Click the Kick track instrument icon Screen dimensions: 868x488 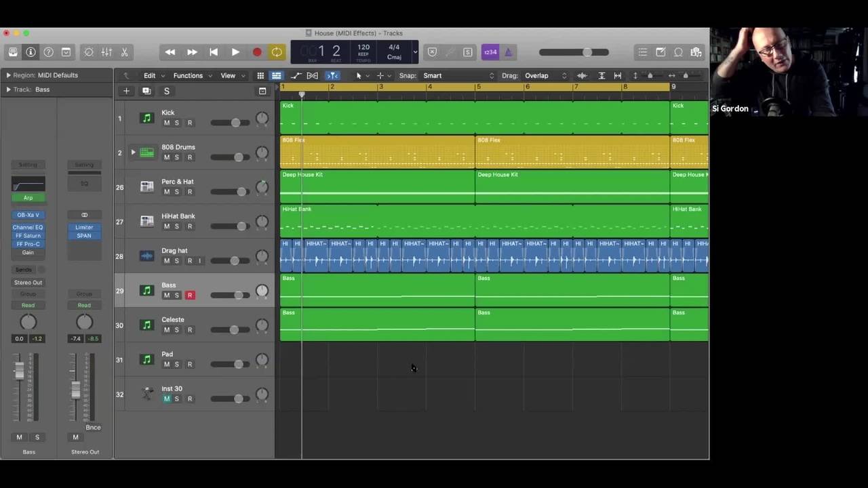point(146,118)
